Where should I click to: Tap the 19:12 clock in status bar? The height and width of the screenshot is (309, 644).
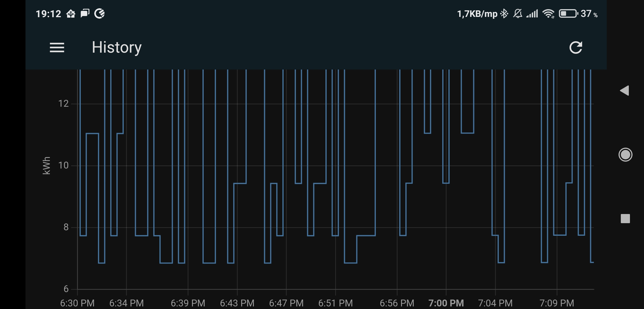tap(48, 13)
